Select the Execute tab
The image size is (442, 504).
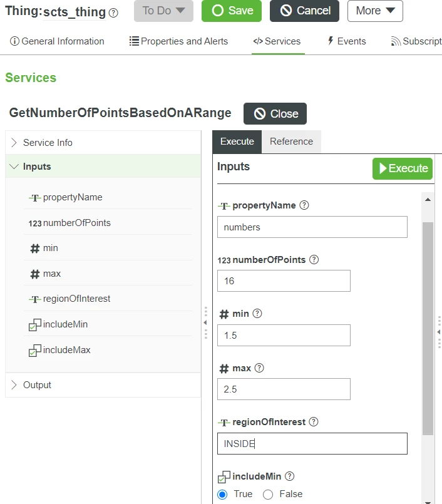tap(237, 141)
